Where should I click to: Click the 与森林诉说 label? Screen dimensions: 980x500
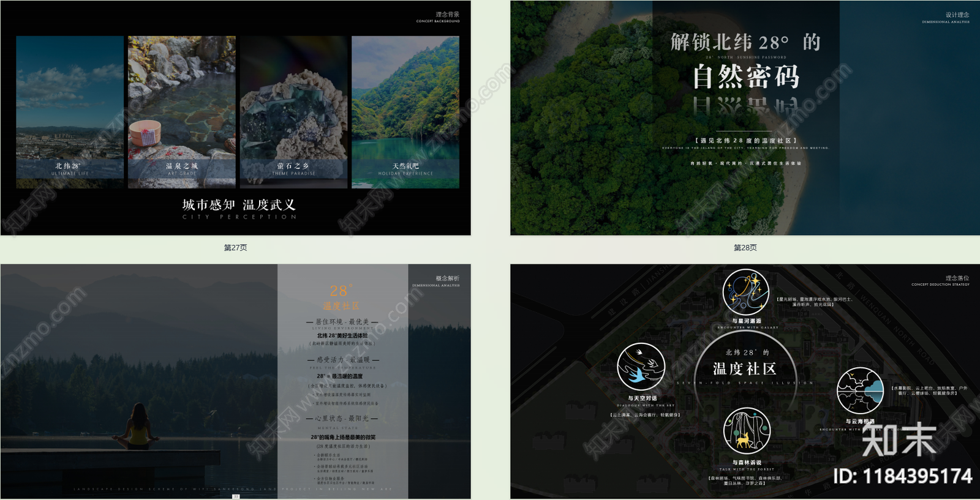[747, 463]
